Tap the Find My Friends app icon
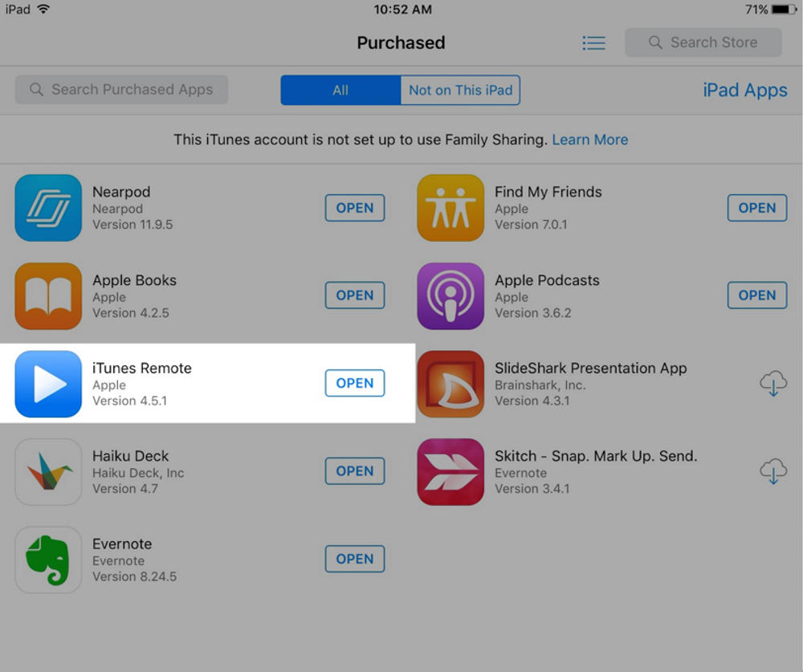This screenshot has width=803, height=672. pos(450,208)
